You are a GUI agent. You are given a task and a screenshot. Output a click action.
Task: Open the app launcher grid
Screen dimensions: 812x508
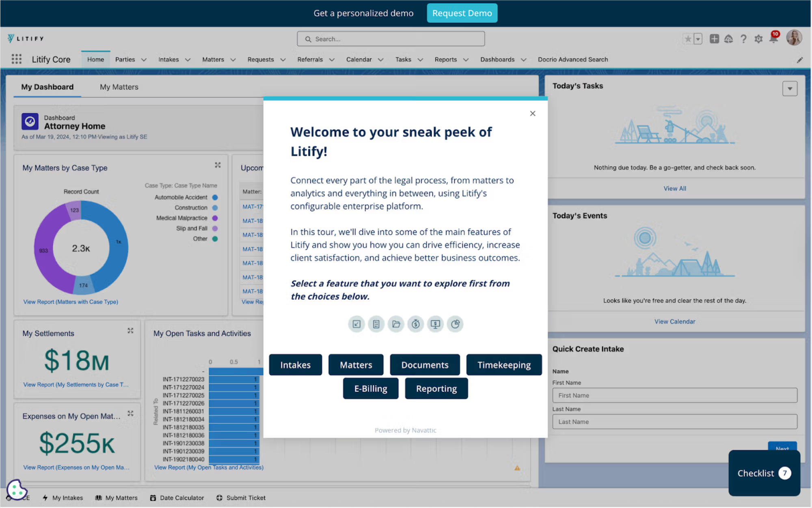(x=16, y=59)
